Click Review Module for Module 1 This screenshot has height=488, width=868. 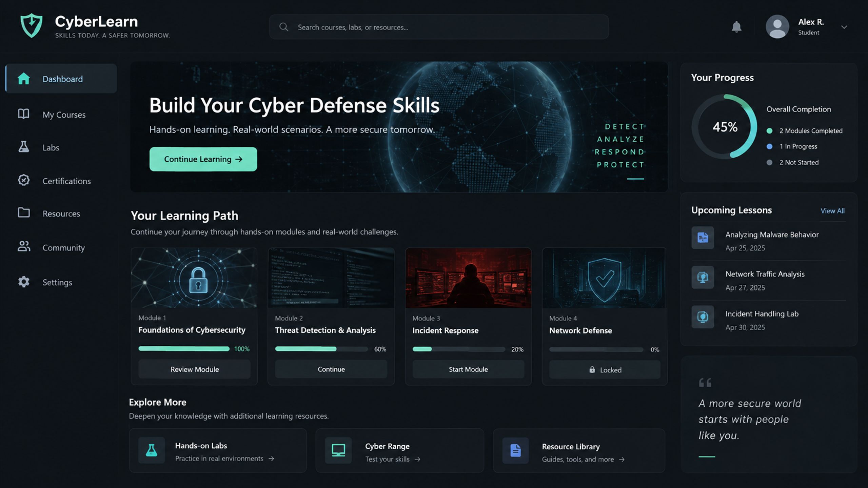click(194, 369)
